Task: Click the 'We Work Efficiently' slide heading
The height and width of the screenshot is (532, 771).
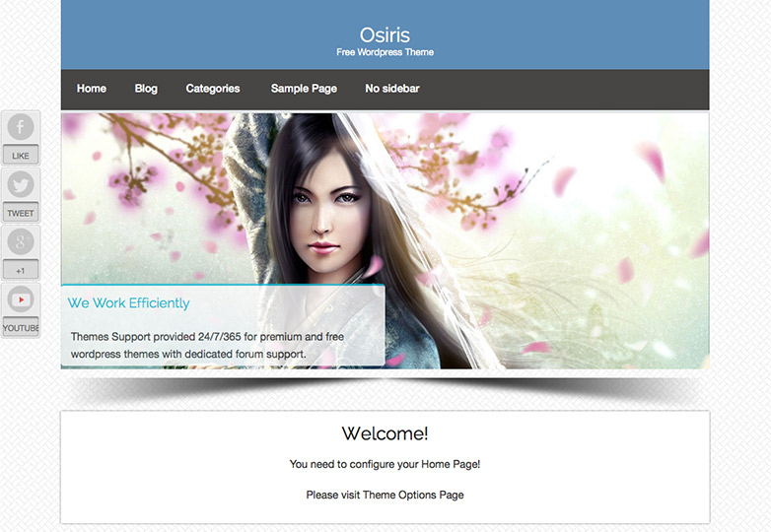Action: pos(128,303)
